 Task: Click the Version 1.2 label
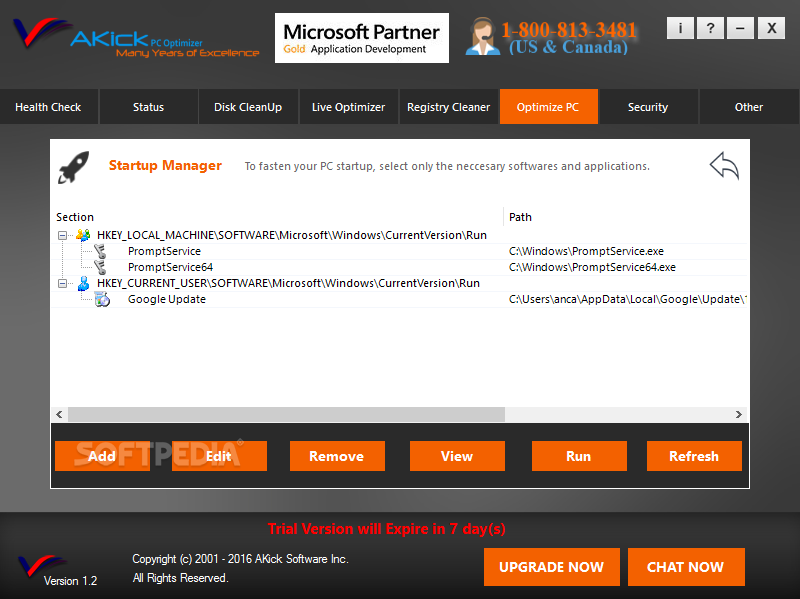(x=70, y=581)
